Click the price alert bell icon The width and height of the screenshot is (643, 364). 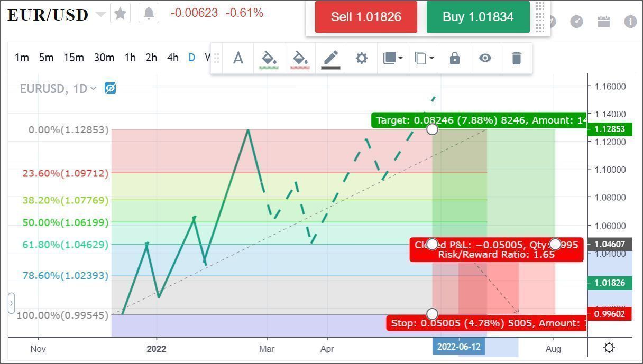click(x=149, y=13)
